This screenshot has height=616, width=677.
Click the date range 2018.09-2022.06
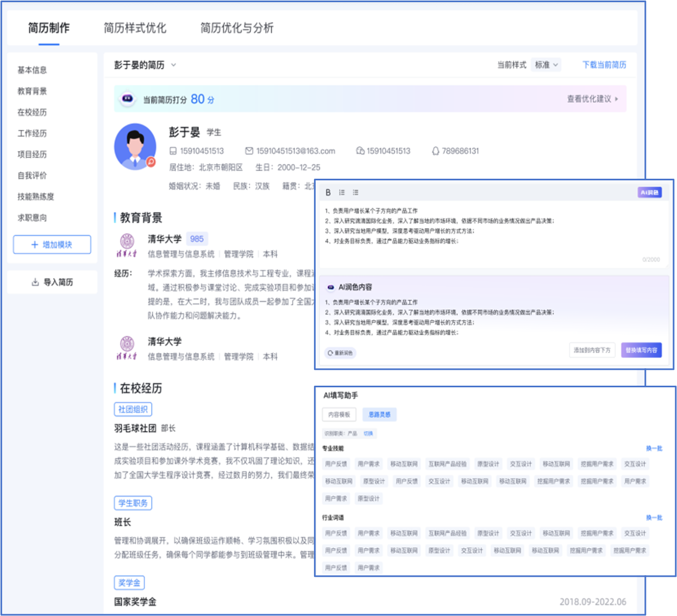[593, 602]
